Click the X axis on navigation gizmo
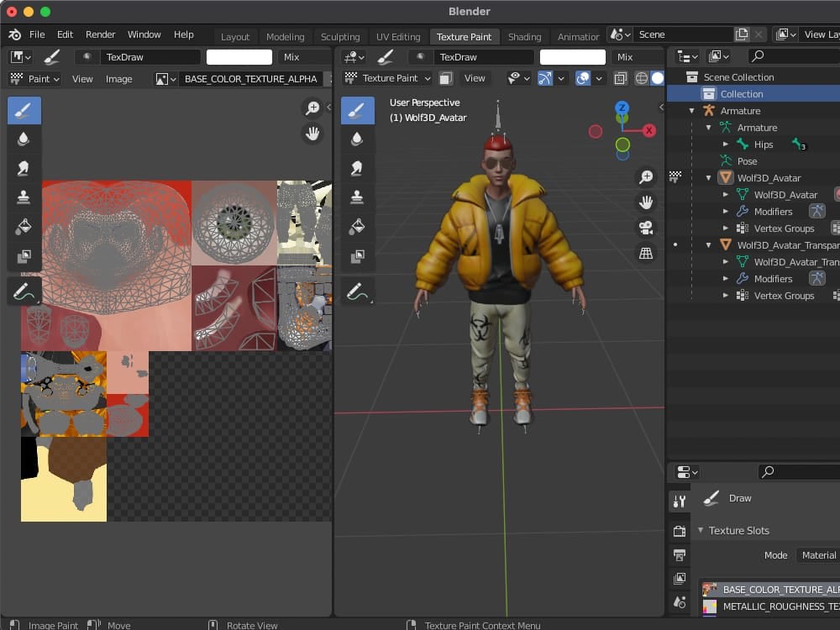 click(649, 130)
